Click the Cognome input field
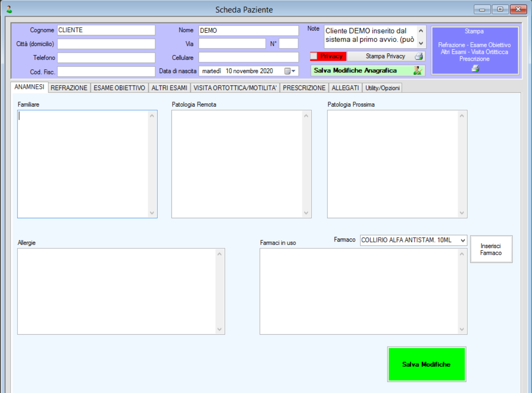 [106, 30]
